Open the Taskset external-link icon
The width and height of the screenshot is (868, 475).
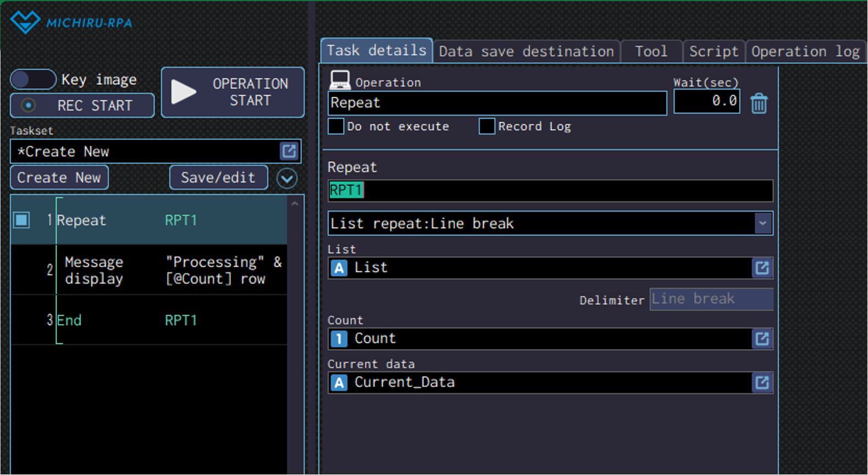coord(289,151)
